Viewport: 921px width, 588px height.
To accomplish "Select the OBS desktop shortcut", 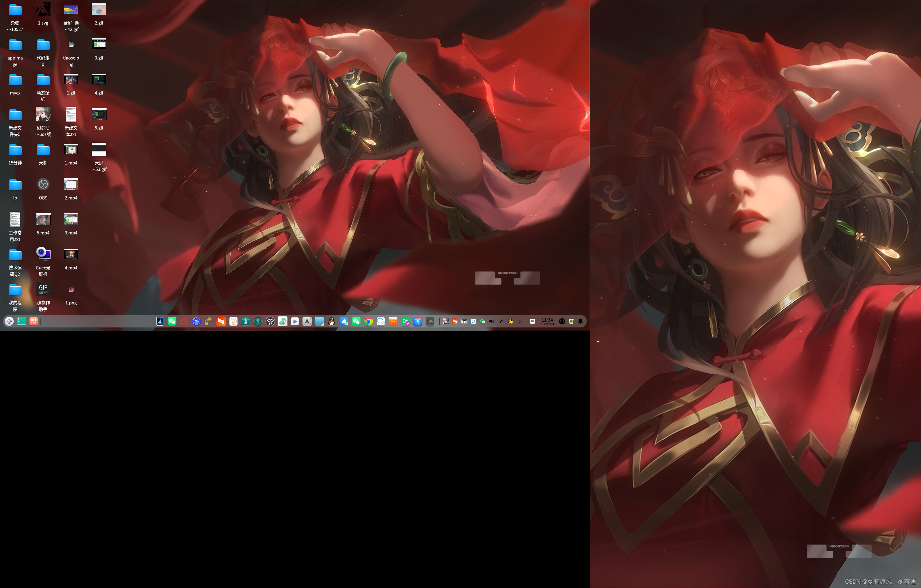I will [x=43, y=185].
